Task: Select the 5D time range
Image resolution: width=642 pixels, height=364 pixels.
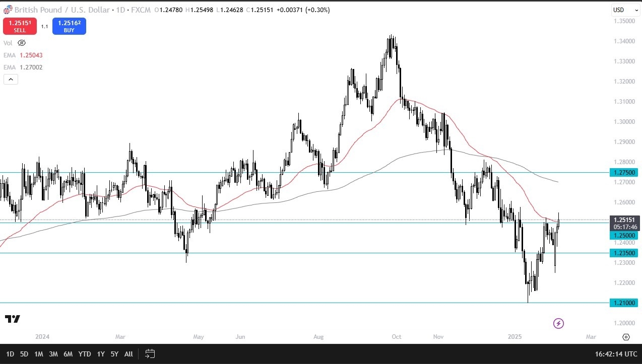Action: (x=24, y=354)
